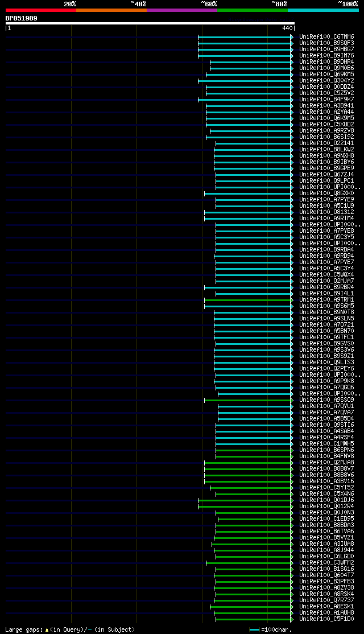Image resolution: width=364 pixels, height=634 pixels.
Task: Open hit UniRef100_B9S9Z1
Action: [x=327, y=356]
